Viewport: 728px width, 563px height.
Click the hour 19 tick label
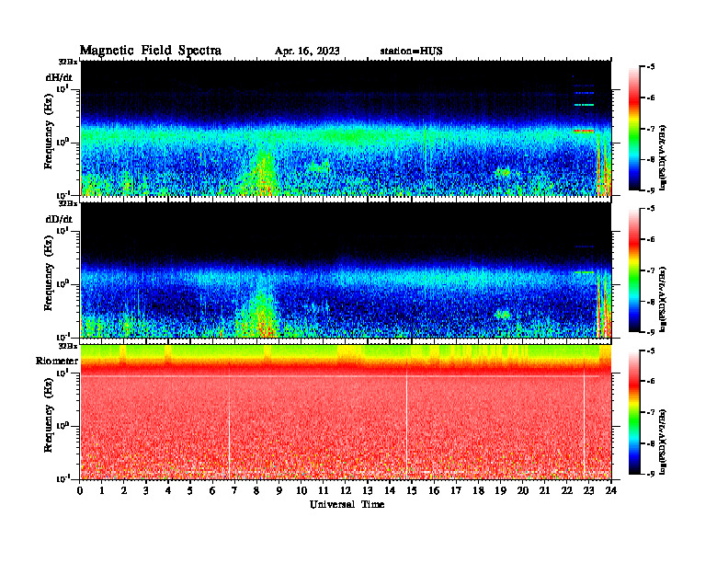pyautogui.click(x=500, y=490)
